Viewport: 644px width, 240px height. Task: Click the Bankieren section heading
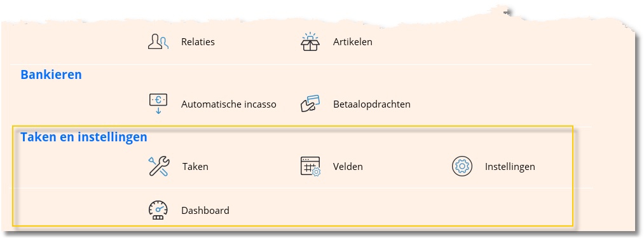coord(51,74)
